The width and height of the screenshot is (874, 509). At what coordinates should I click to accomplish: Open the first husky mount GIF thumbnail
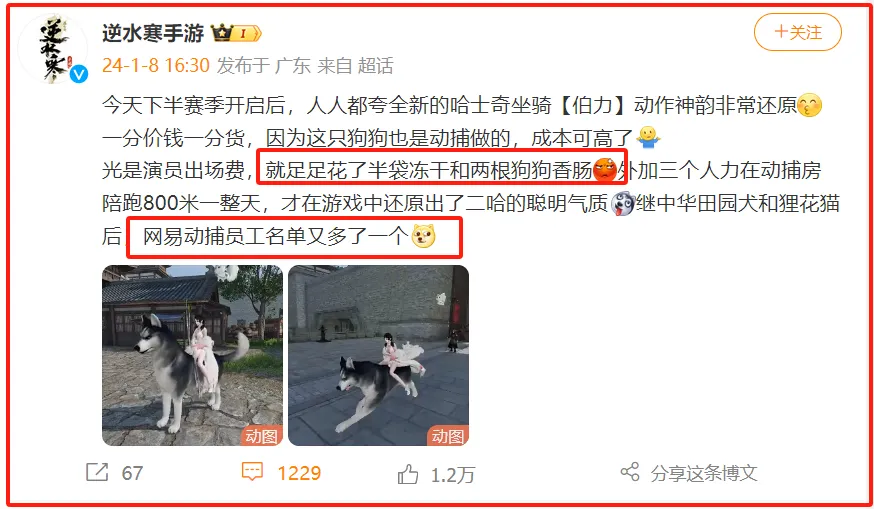tap(192, 356)
